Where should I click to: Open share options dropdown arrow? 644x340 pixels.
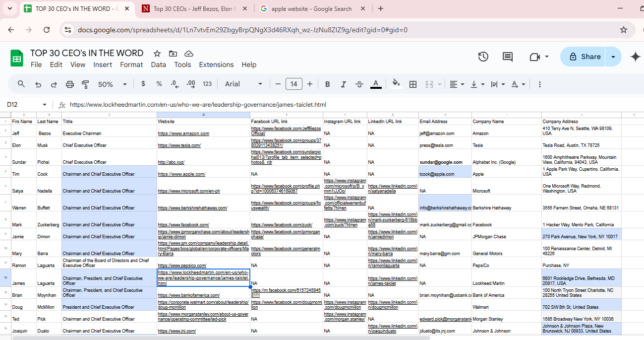pyautogui.click(x=614, y=57)
